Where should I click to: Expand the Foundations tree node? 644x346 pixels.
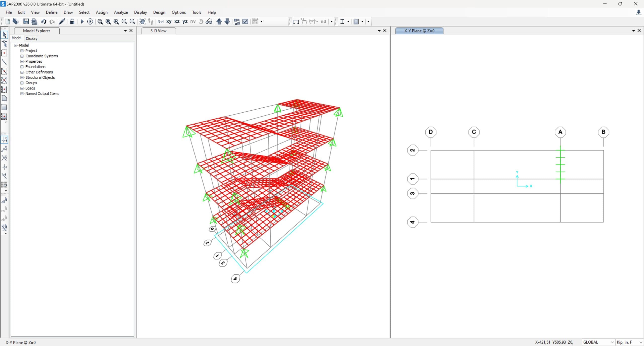(22, 67)
